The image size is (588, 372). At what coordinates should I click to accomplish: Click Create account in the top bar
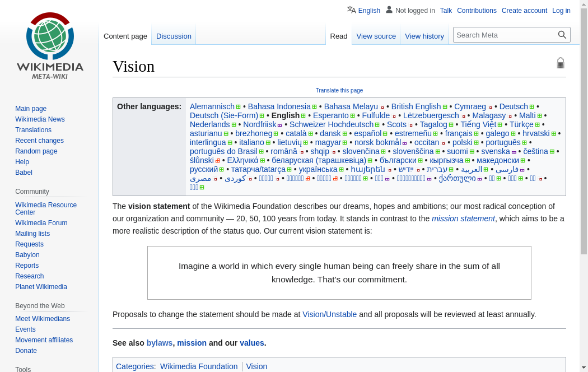[x=524, y=11]
